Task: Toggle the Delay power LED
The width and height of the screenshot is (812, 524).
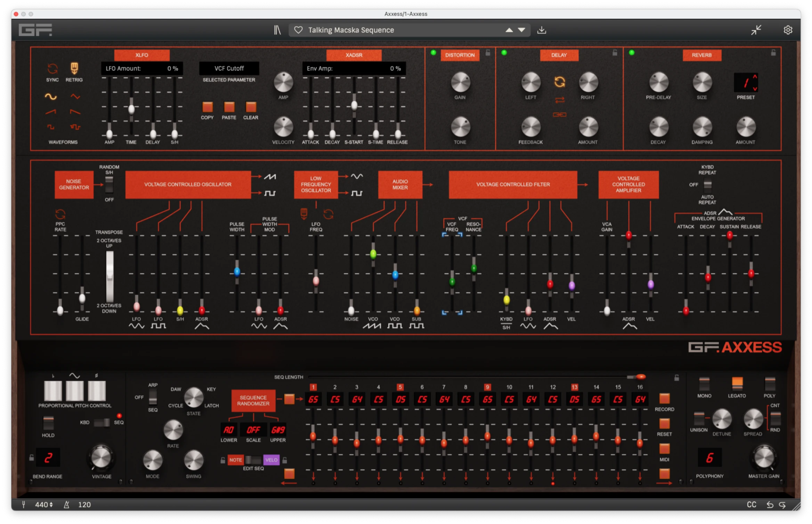Action: 504,53
